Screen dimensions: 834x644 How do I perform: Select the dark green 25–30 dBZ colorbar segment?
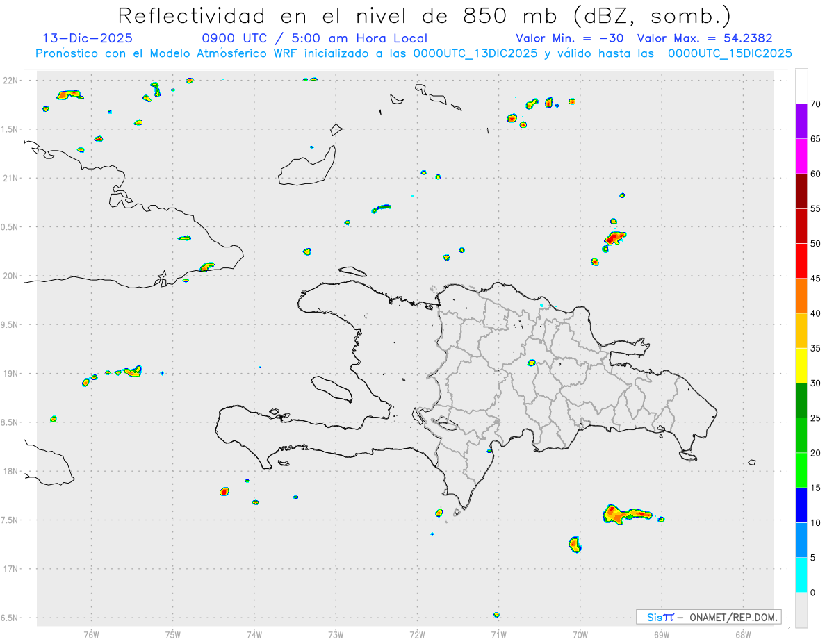801,401
